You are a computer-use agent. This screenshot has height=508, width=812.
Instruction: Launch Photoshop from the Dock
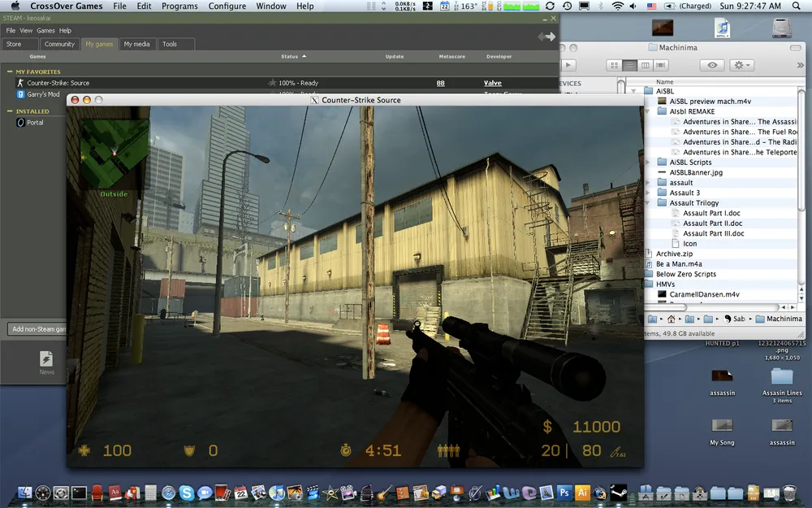click(564, 492)
